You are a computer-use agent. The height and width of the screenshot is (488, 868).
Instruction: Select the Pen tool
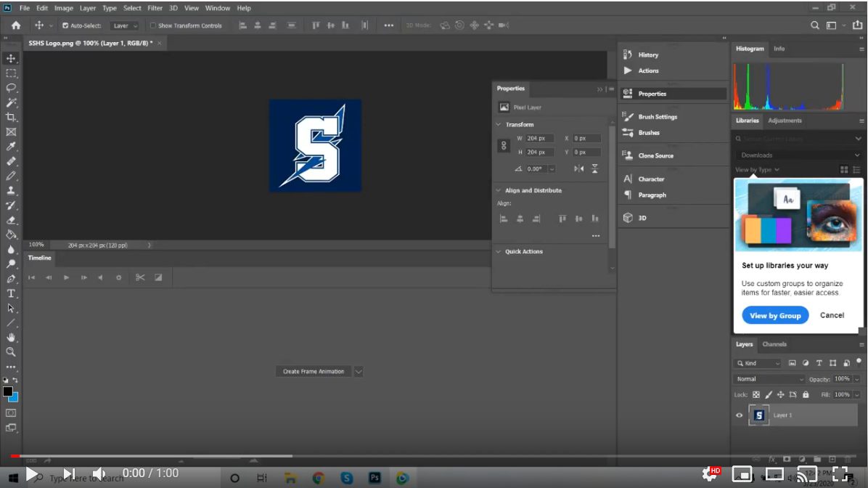(x=10, y=279)
